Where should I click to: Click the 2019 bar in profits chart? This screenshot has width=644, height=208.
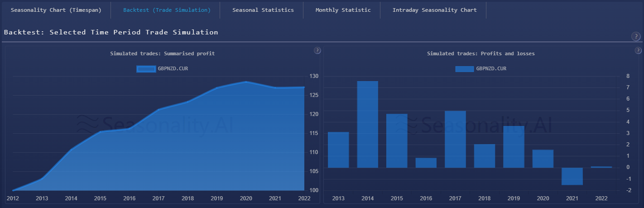tap(514, 147)
